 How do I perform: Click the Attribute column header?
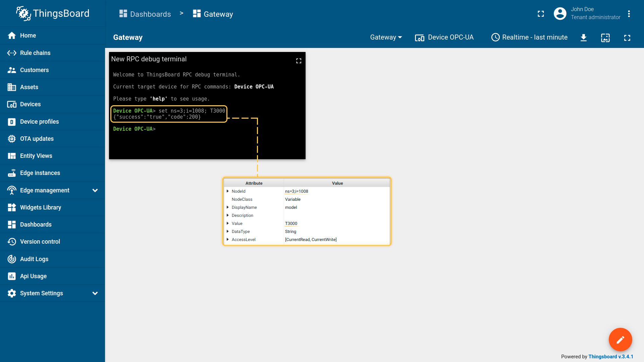[x=254, y=183]
